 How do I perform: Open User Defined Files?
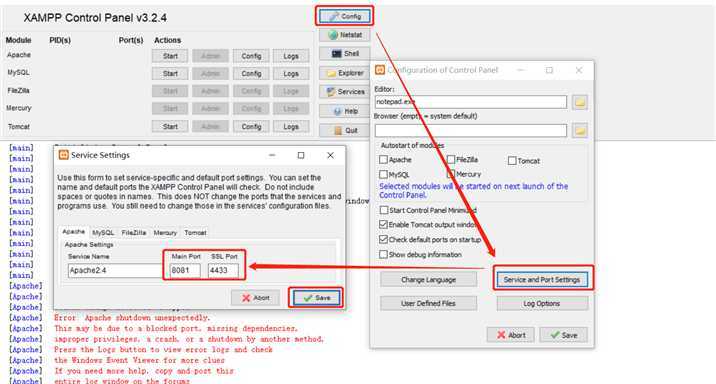428,304
